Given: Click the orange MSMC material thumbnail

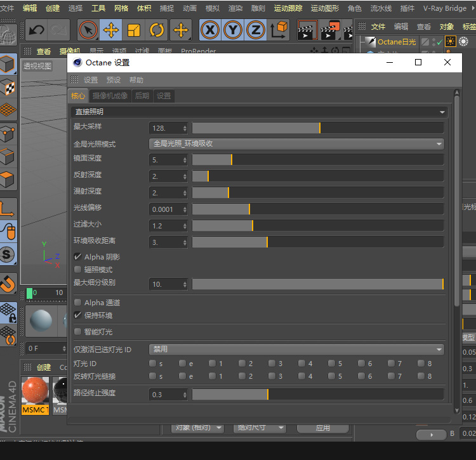Looking at the screenshot, I should tap(35, 391).
